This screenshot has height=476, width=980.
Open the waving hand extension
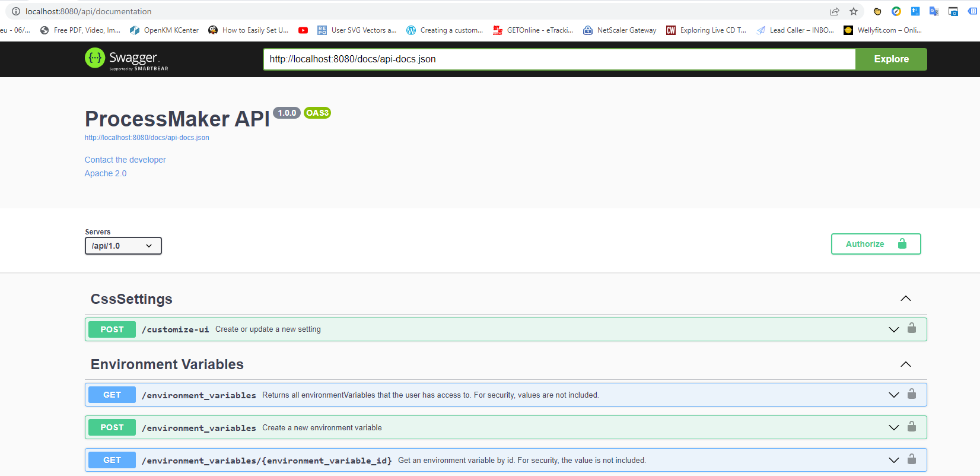click(877, 11)
